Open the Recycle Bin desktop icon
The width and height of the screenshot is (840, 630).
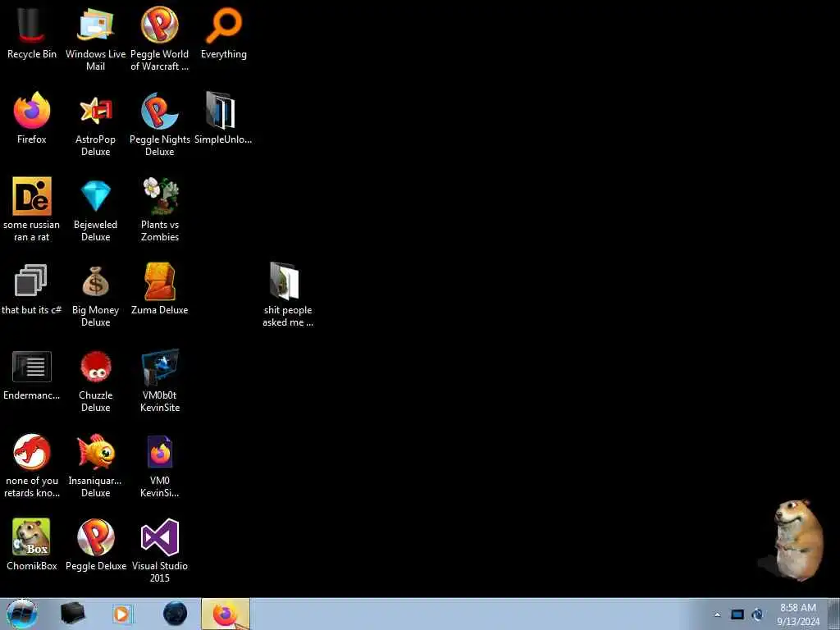click(32, 25)
